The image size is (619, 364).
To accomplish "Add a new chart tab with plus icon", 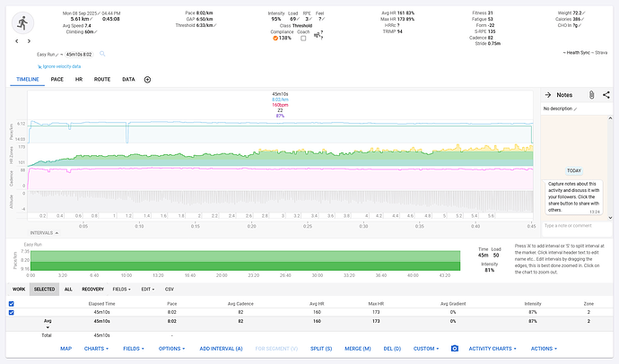I will click(x=147, y=80).
